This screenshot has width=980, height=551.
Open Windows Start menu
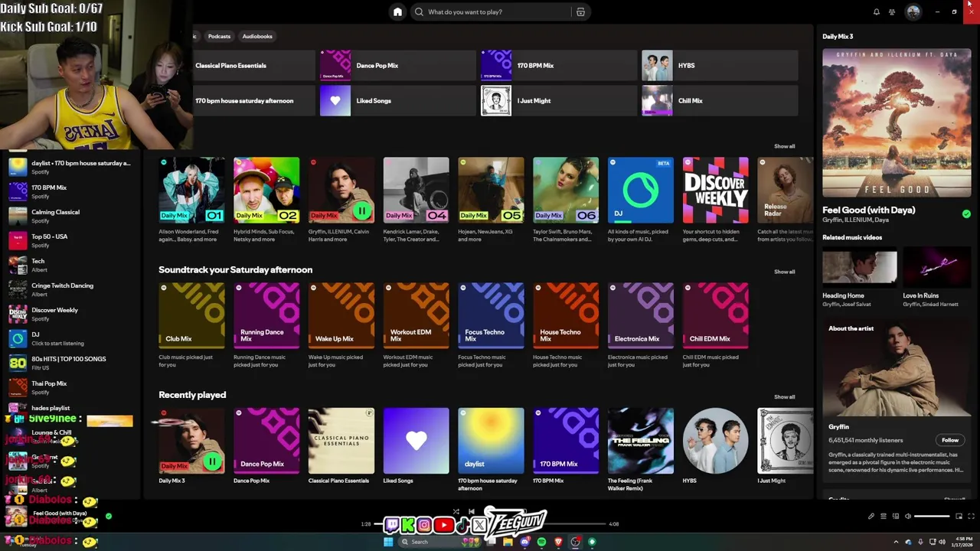(x=388, y=542)
